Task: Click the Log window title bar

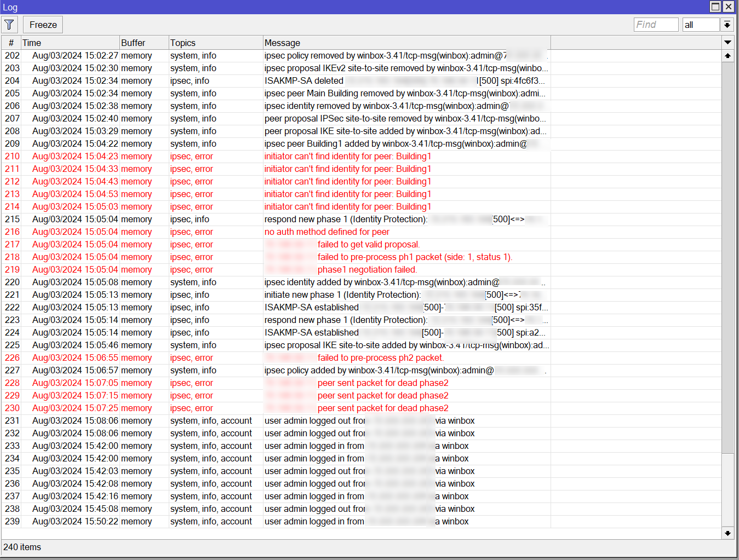Action: tap(329, 7)
